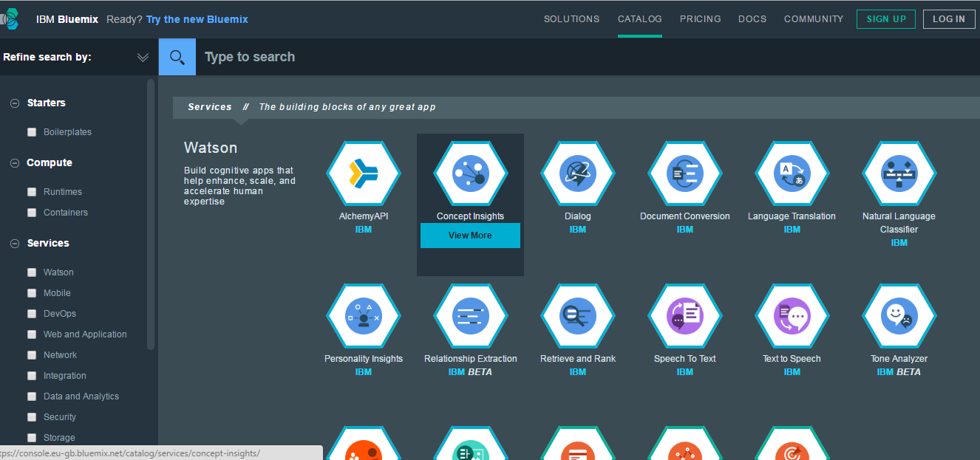The width and height of the screenshot is (980, 460).
Task: Click the Watson category heading
Action: point(211,148)
